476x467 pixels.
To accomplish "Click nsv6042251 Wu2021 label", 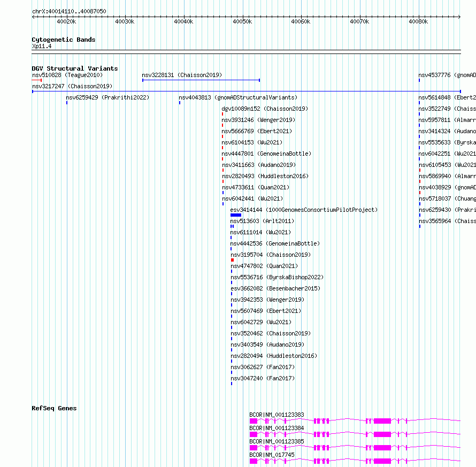I will click(x=447, y=154).
